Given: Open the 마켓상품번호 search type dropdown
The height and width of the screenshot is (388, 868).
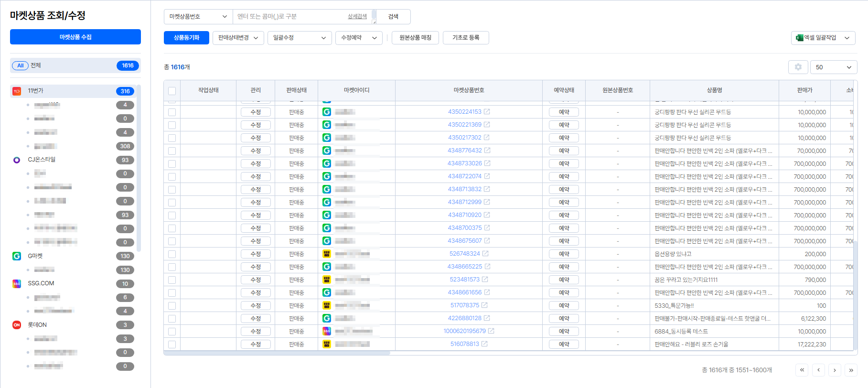Looking at the screenshot, I should (198, 17).
